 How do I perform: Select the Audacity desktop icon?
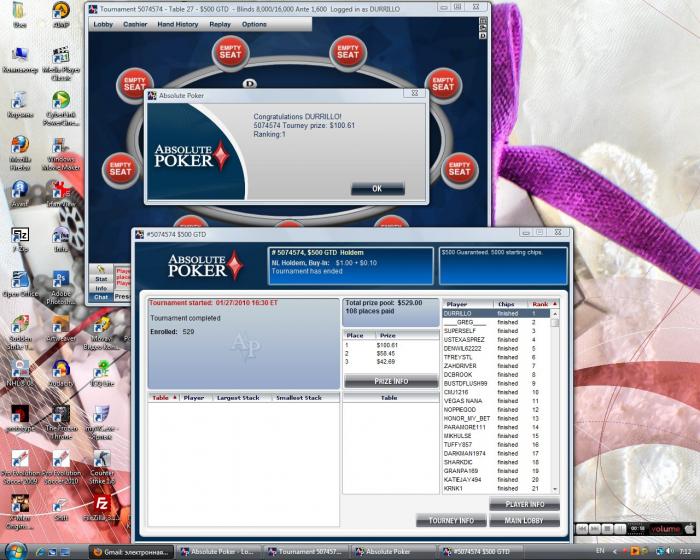pyautogui.click(x=61, y=374)
